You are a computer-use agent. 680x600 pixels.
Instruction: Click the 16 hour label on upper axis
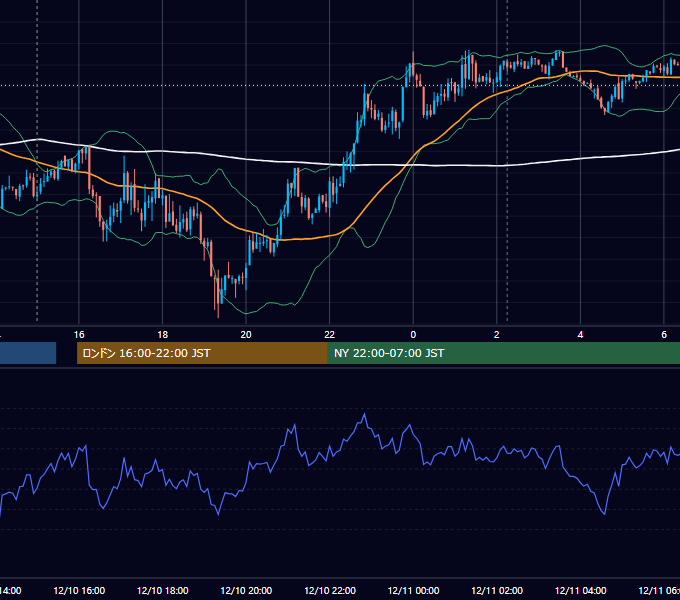(x=79, y=335)
